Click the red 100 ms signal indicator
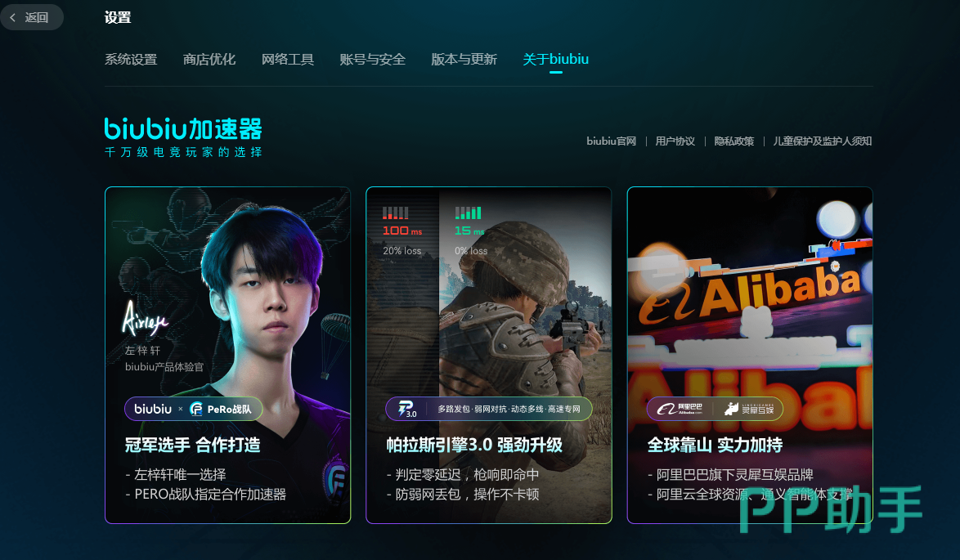The height and width of the screenshot is (560, 960). click(x=402, y=222)
